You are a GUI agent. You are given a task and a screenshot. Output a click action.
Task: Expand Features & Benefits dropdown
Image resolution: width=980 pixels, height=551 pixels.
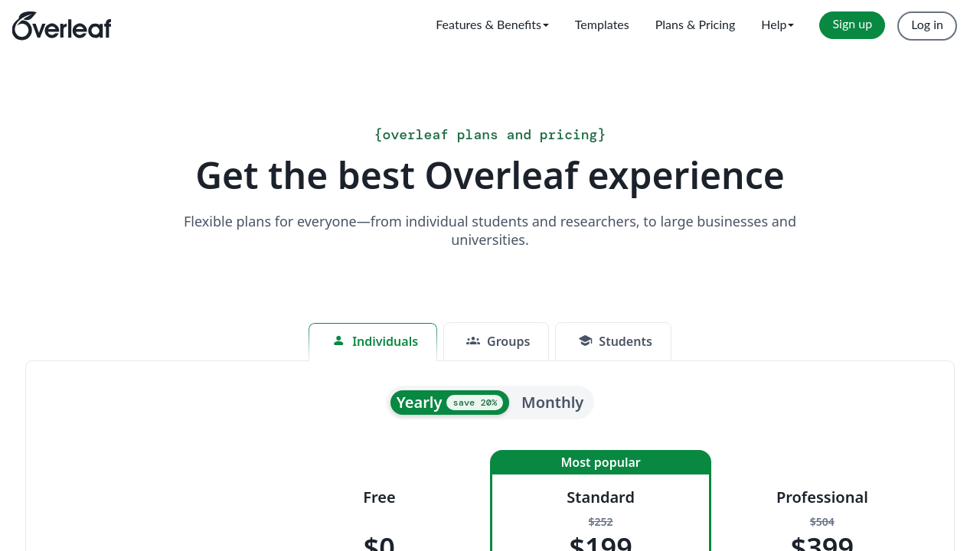[492, 25]
